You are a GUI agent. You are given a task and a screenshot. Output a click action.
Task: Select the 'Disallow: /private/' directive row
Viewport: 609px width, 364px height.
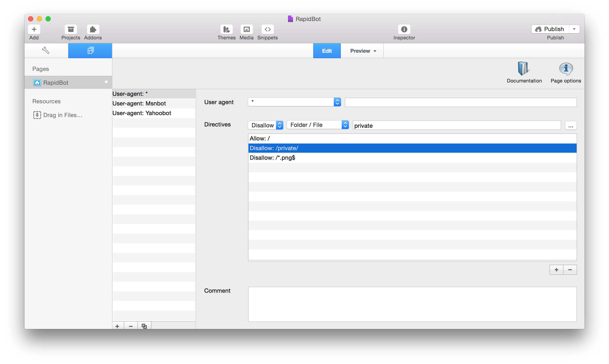[412, 148]
